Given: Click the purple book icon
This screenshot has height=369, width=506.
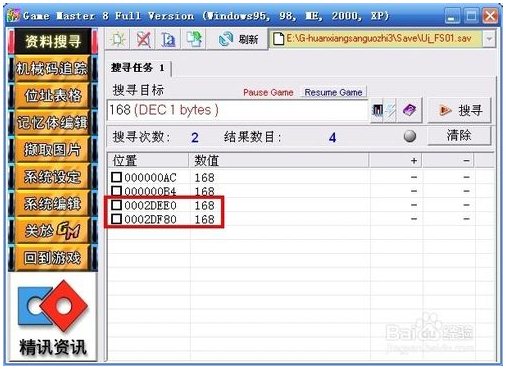Looking at the screenshot, I should pyautogui.click(x=409, y=110).
